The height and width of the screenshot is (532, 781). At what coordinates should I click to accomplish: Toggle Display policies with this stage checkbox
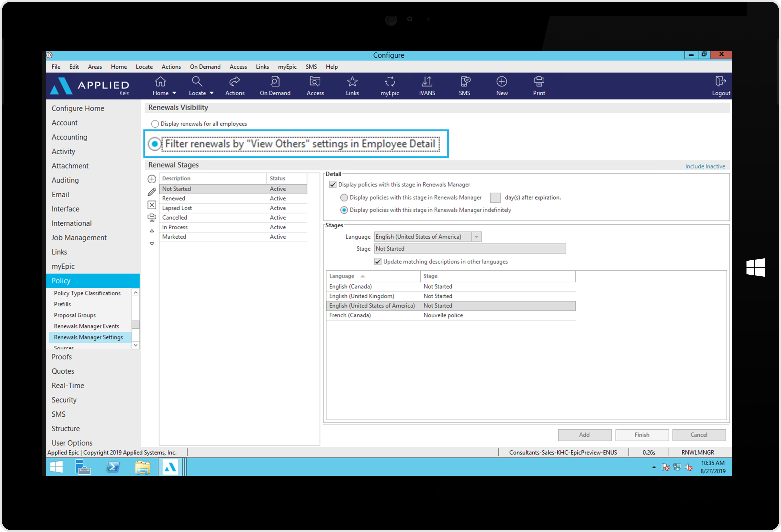[x=333, y=184]
